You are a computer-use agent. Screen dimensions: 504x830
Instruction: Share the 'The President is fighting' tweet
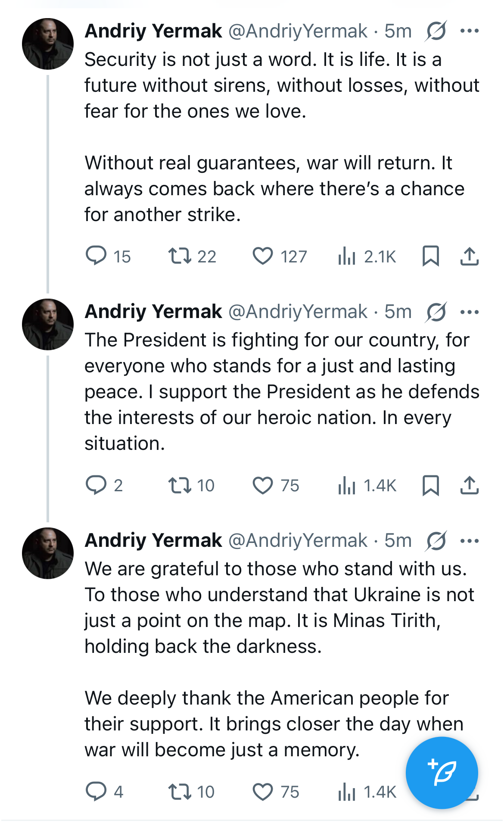coord(470,485)
